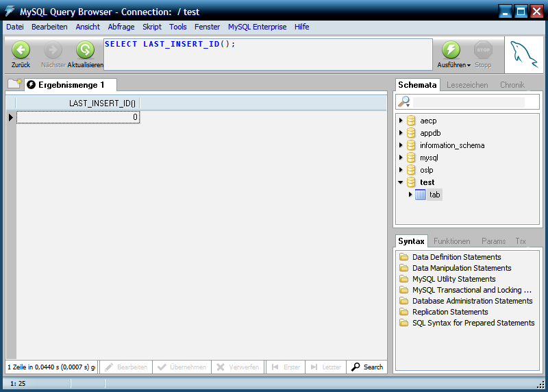Image resolution: width=548 pixels, height=392 pixels.
Task: Expand the appdb schema tree arrow
Action: (x=401, y=132)
